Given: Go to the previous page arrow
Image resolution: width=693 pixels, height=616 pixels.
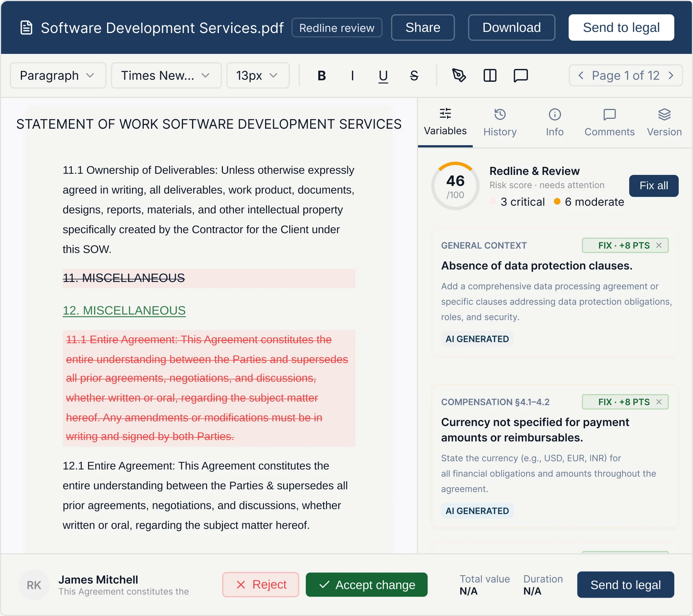Looking at the screenshot, I should click(x=581, y=76).
